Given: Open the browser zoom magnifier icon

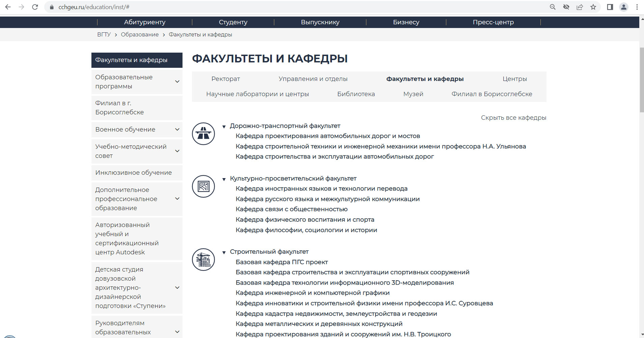Looking at the screenshot, I should pyautogui.click(x=553, y=7).
